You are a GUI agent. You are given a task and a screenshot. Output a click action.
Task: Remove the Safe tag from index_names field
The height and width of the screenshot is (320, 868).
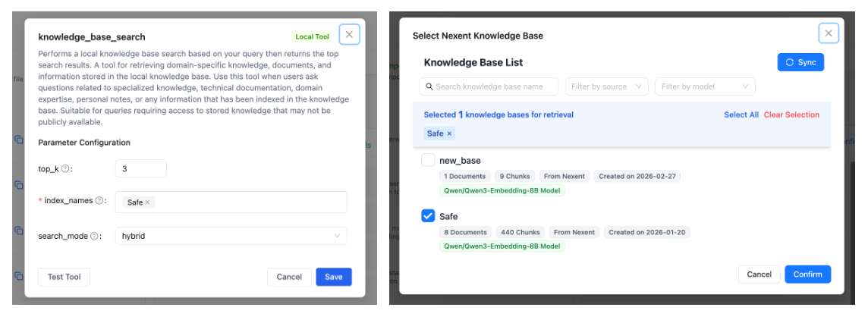tap(148, 202)
